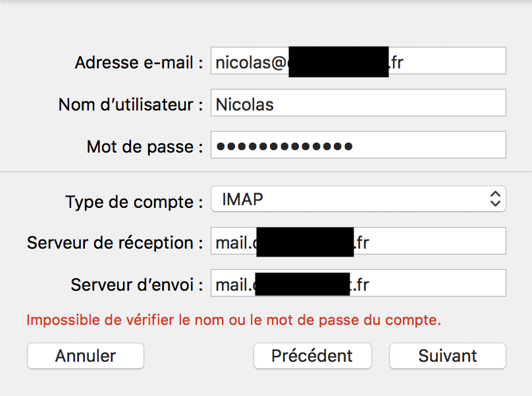Click the "Mot de passe :" label
The width and height of the screenshot is (532, 396).
click(144, 147)
